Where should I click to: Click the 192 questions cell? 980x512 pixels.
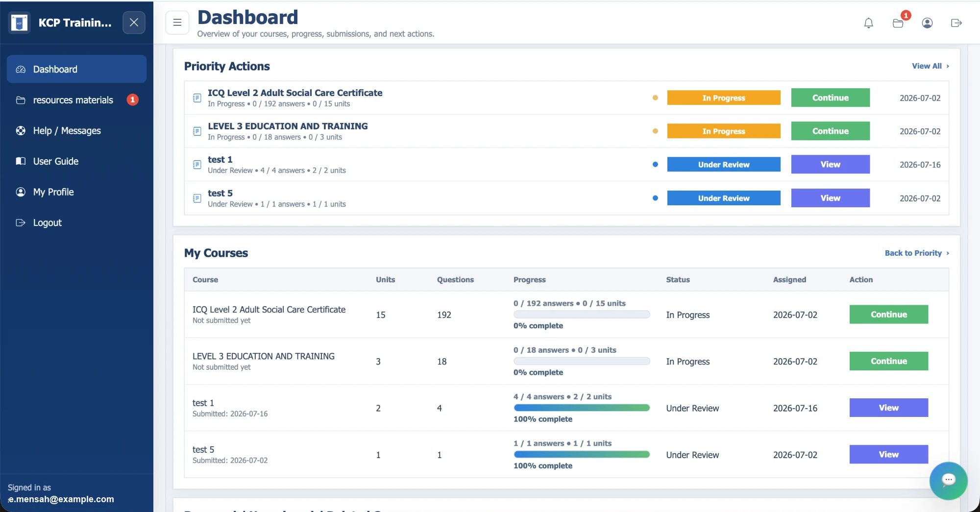click(x=444, y=315)
